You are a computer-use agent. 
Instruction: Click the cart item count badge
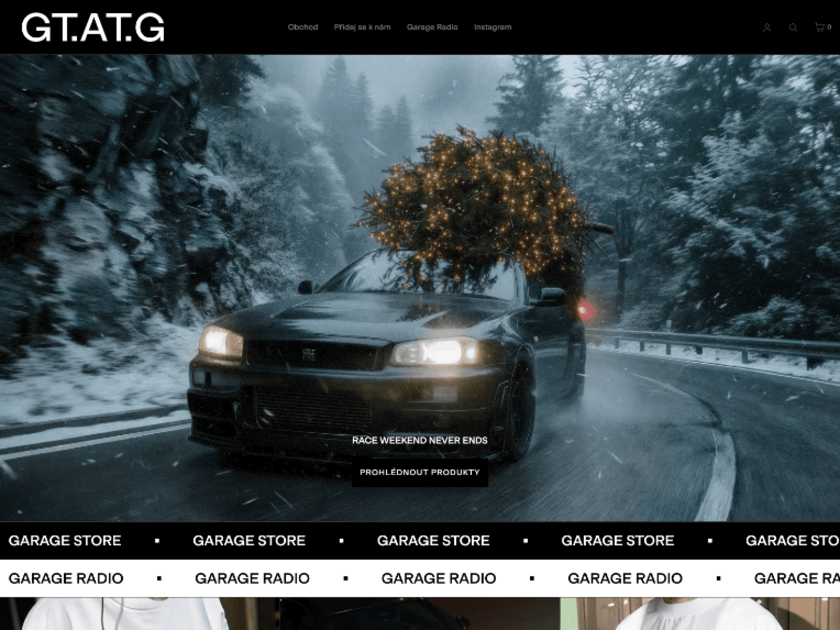tap(829, 27)
